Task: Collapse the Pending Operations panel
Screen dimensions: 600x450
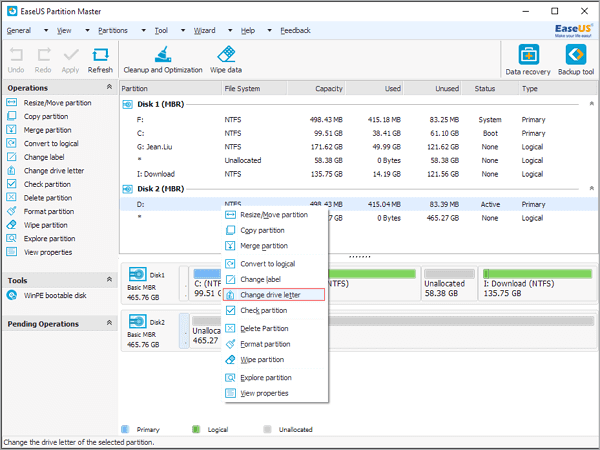Action: [x=109, y=323]
